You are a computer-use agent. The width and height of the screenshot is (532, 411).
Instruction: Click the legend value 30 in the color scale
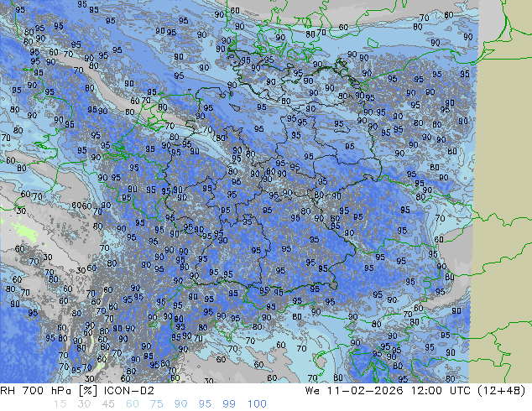(84, 404)
